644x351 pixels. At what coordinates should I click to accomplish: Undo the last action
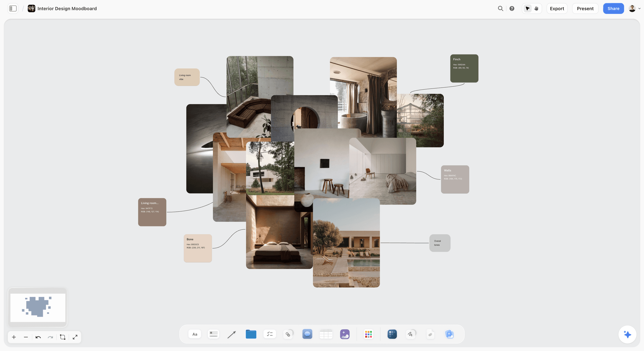38,337
